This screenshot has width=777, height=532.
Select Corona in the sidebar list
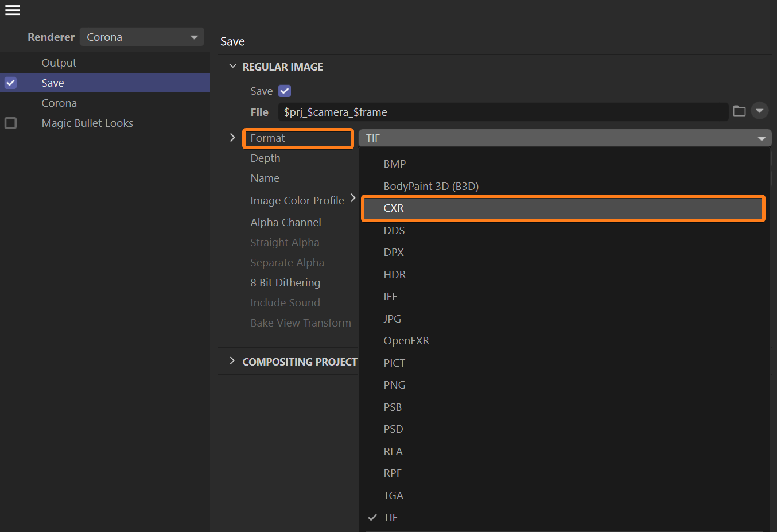59,103
